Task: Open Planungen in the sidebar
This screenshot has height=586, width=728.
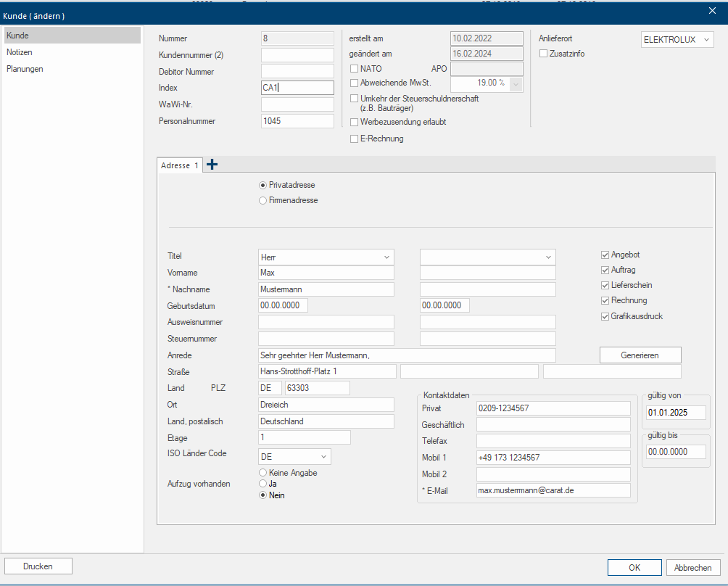Action: click(72, 69)
